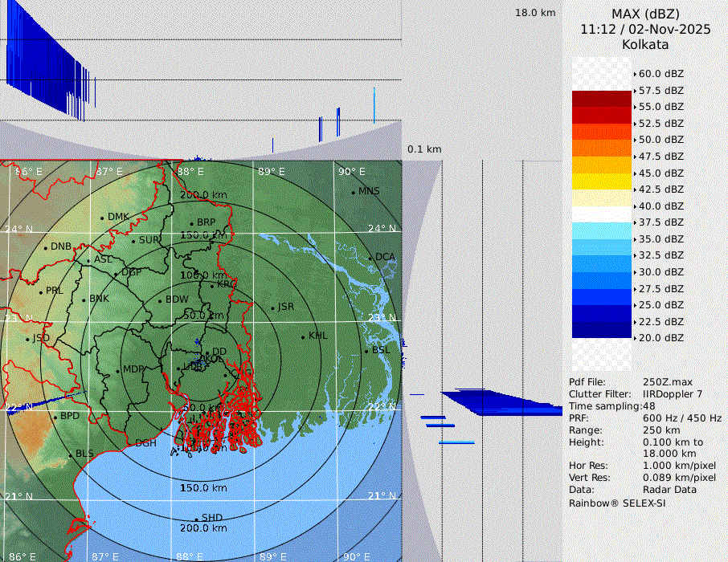
Task: Click the MNS station marker
Action: [x=353, y=192]
